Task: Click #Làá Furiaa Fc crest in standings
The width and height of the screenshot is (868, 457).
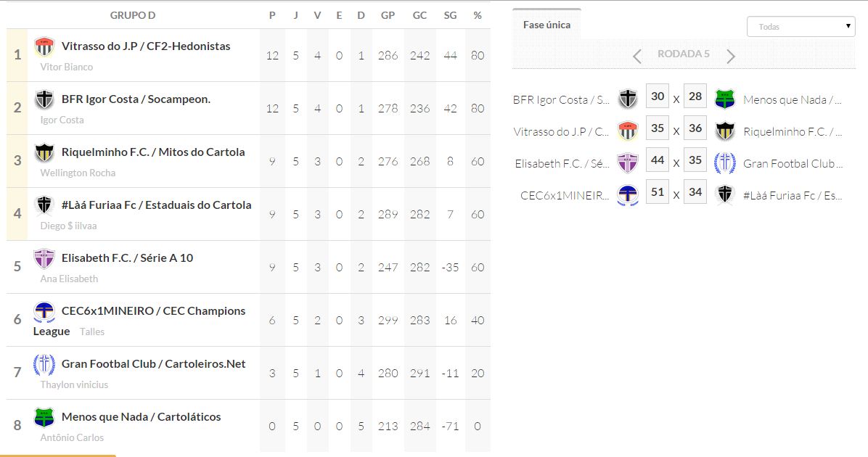Action: pos(44,206)
